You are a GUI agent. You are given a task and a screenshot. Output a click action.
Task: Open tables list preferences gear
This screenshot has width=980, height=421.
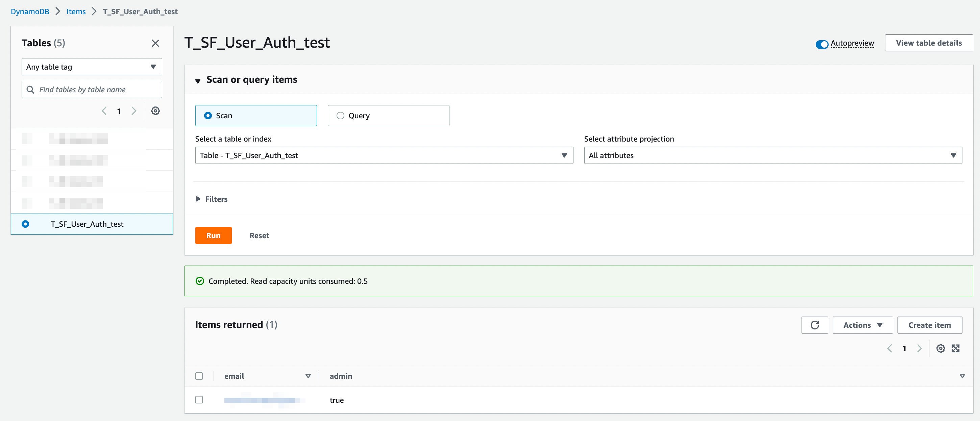pyautogui.click(x=155, y=111)
